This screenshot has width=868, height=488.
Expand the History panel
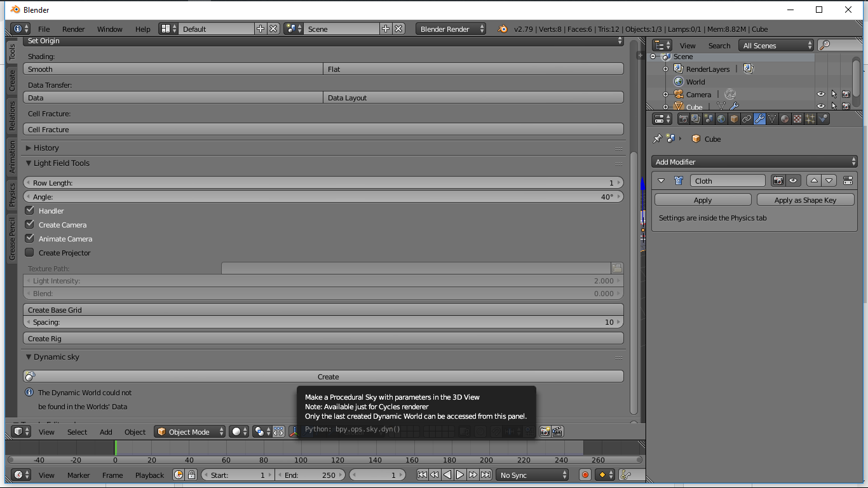tap(29, 147)
